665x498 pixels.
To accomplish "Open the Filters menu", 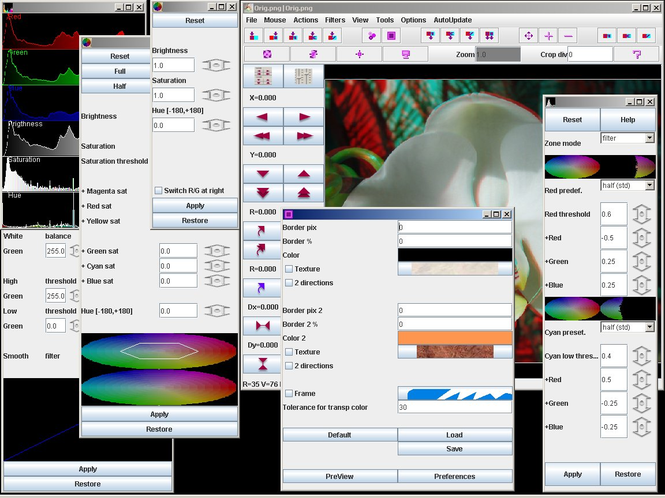I will tap(335, 20).
